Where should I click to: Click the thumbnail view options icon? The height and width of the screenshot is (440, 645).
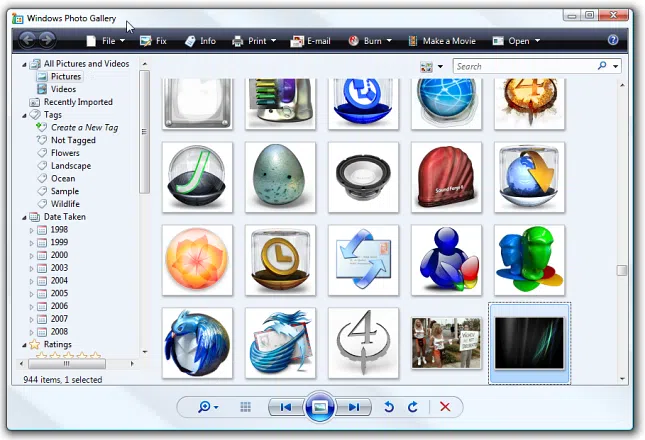point(426,67)
